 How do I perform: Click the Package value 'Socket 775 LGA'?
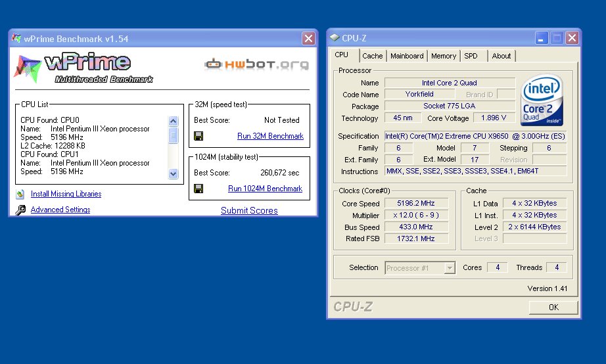click(x=450, y=106)
